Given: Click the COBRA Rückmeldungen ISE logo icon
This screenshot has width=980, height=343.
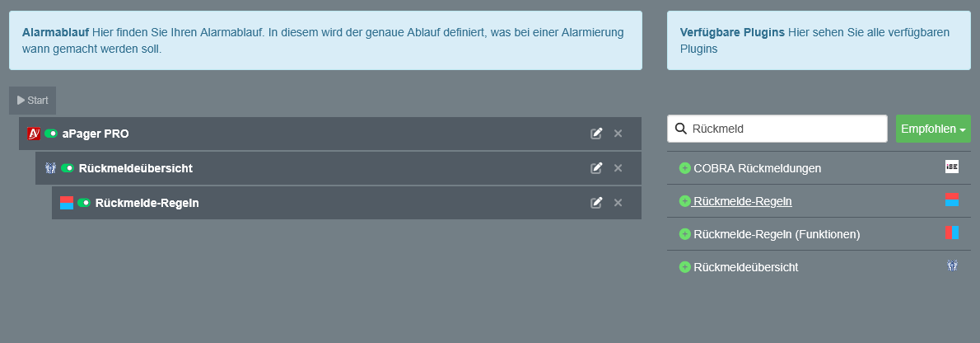Looking at the screenshot, I should [952, 167].
